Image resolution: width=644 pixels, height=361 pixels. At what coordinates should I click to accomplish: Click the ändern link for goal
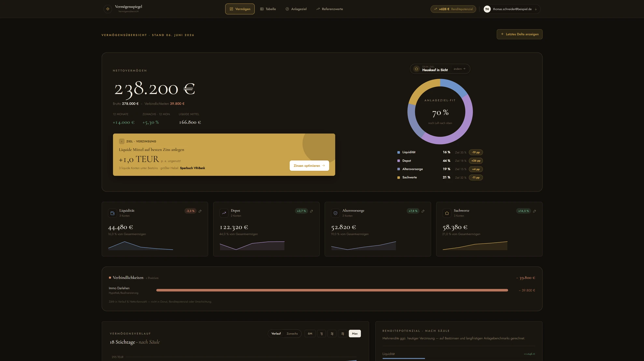[459, 69]
